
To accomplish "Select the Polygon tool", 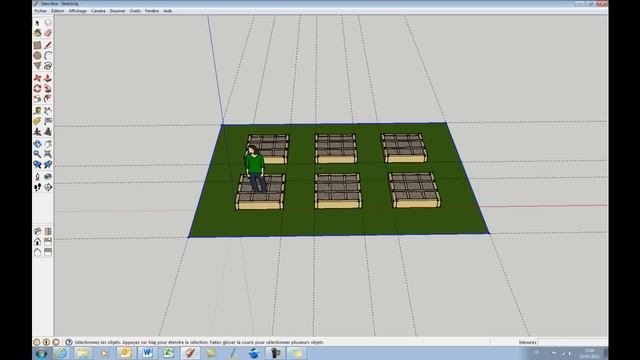I will click(38, 66).
